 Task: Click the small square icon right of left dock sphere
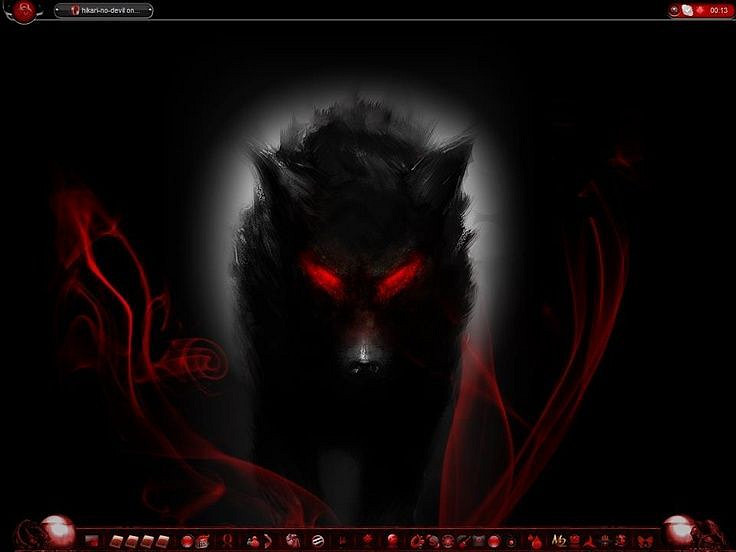pyautogui.click(x=92, y=541)
